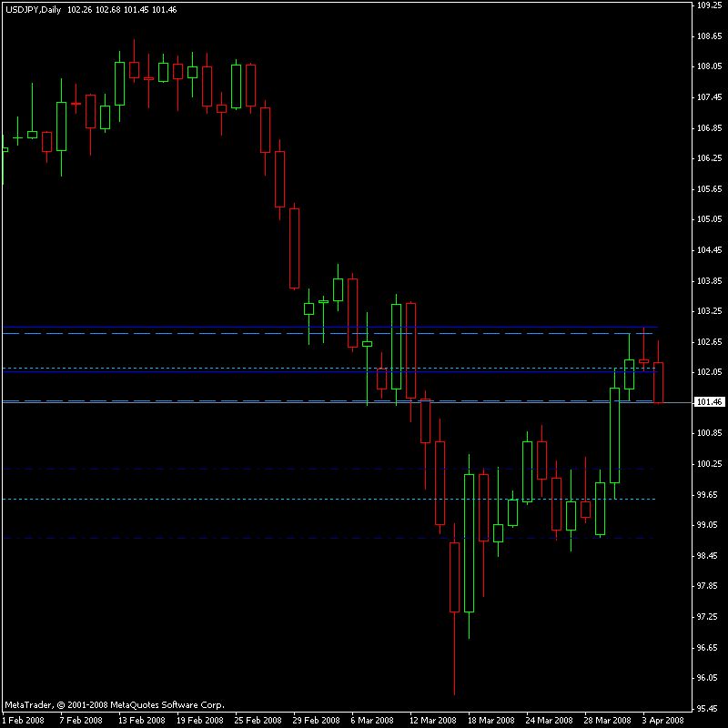Image resolution: width=728 pixels, height=728 pixels.
Task: Click the 28 Mar 2008 date label
Action: tap(607, 721)
